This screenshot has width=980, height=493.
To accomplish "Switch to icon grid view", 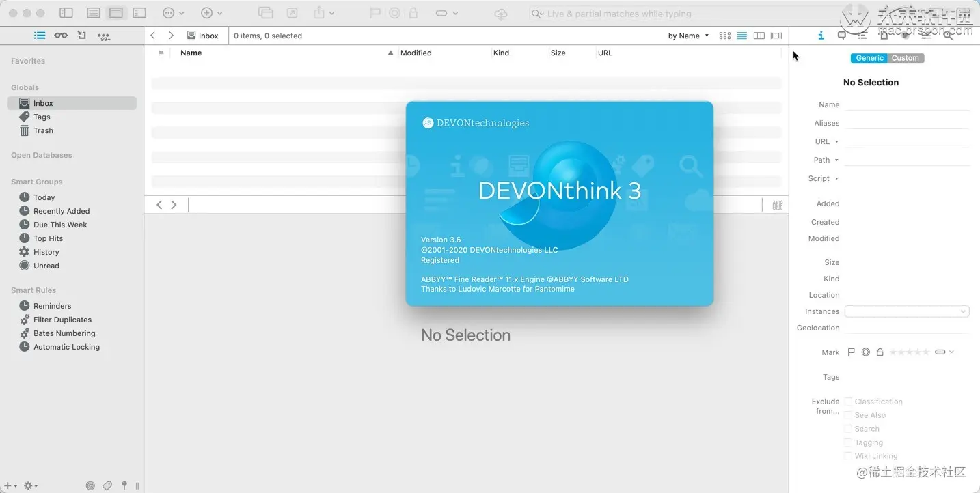I will [725, 36].
